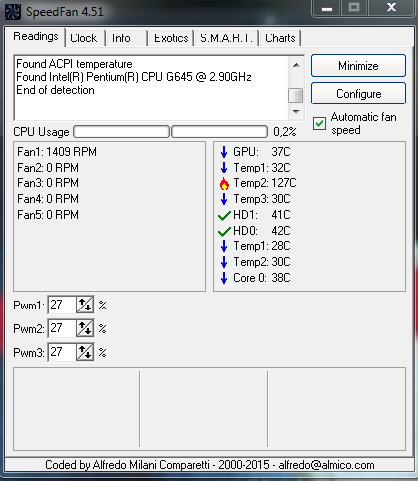This screenshot has height=481, width=418.
Task: Click the 'Fan4: 0 RPM' reading
Action: (x=48, y=199)
